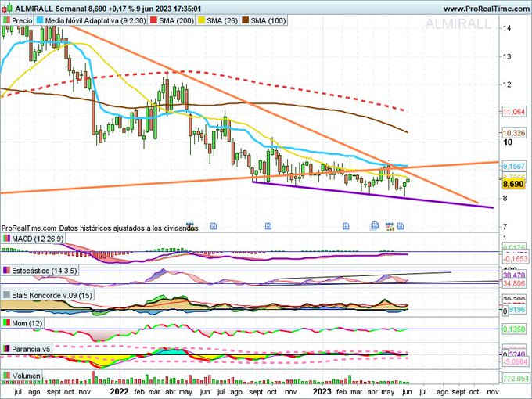Click the MACD indicator icon
The width and height of the screenshot is (532, 399).
click(6, 239)
